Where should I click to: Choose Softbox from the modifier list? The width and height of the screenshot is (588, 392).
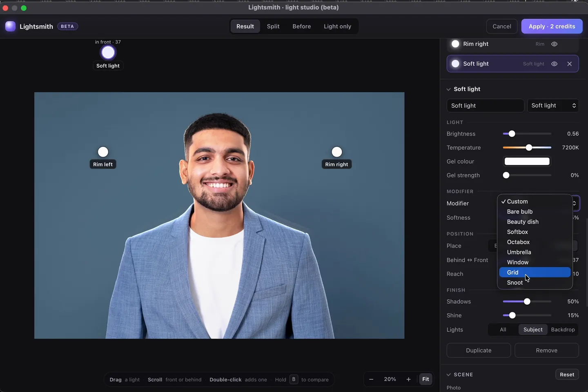[535, 232]
